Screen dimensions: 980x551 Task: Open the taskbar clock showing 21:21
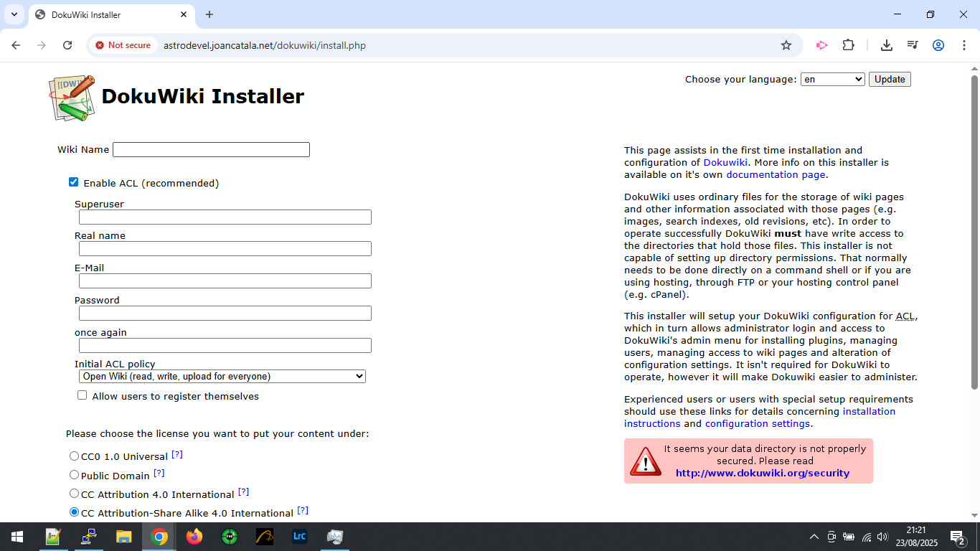[915, 537]
